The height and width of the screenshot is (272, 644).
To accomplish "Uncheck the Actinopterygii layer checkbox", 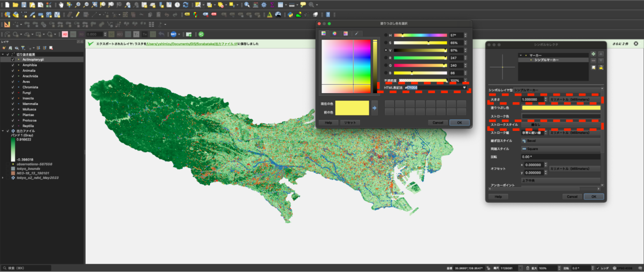I will (x=13, y=59).
